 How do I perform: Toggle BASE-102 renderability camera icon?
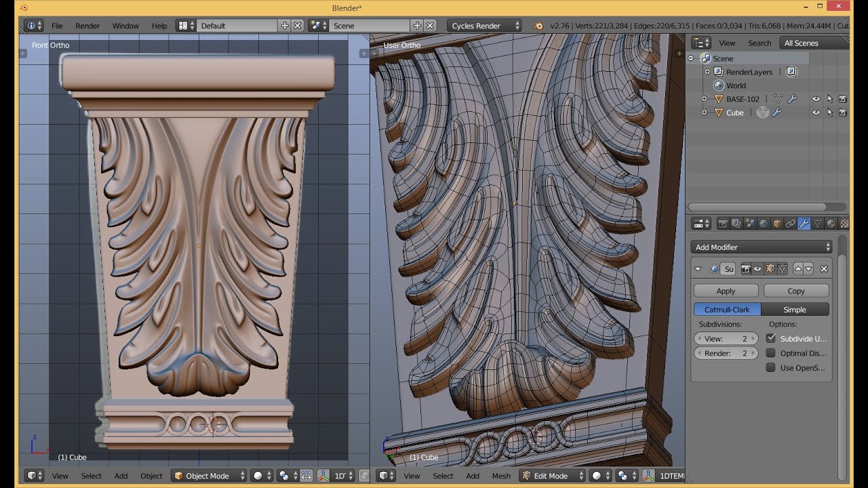[843, 99]
